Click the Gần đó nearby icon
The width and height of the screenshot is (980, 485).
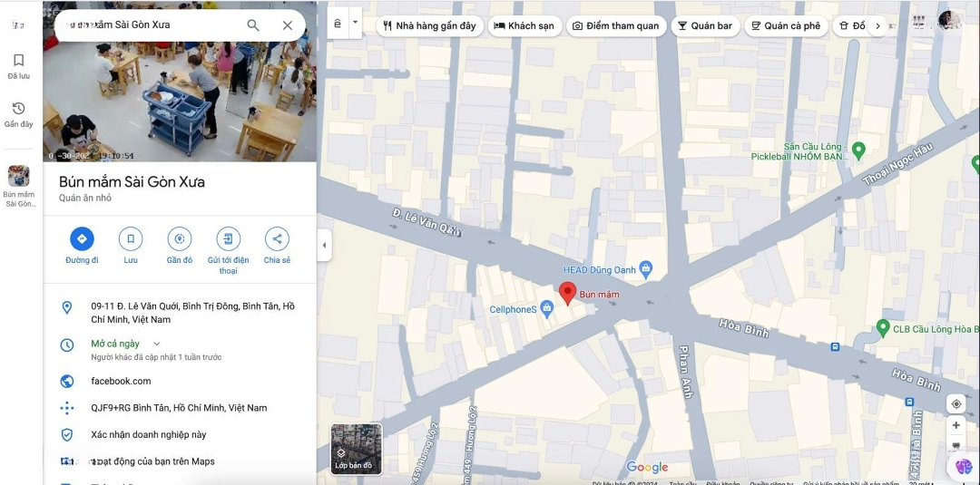[180, 239]
